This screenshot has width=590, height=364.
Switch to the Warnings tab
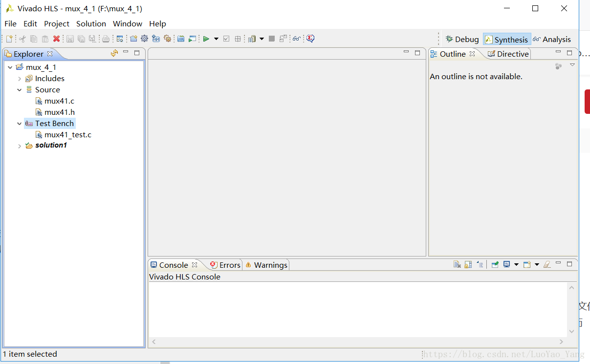point(266,265)
